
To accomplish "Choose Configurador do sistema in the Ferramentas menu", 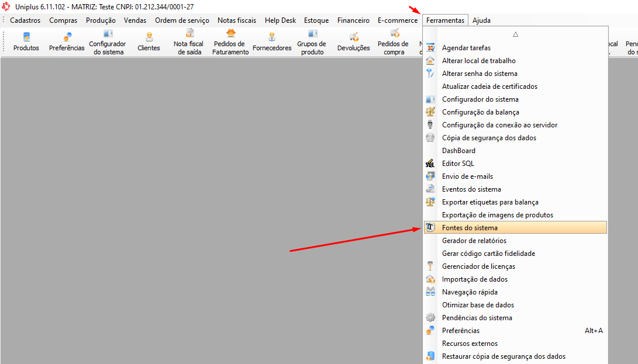I will coord(516,99).
